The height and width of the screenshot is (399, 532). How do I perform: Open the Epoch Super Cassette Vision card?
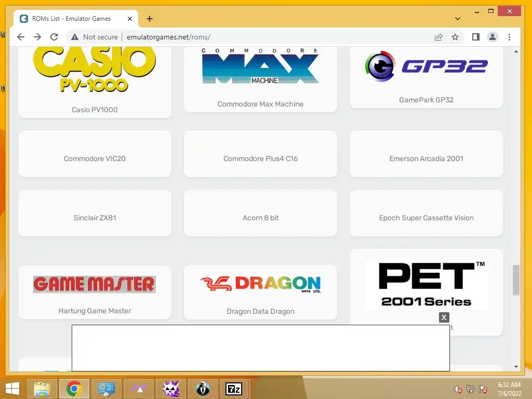426,213
